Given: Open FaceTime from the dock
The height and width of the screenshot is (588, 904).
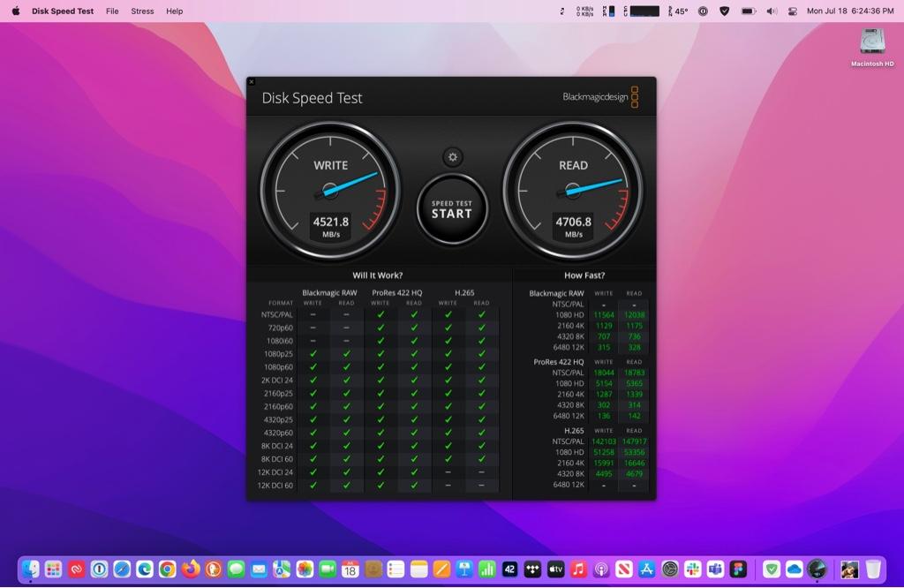Looking at the screenshot, I should click(328, 569).
